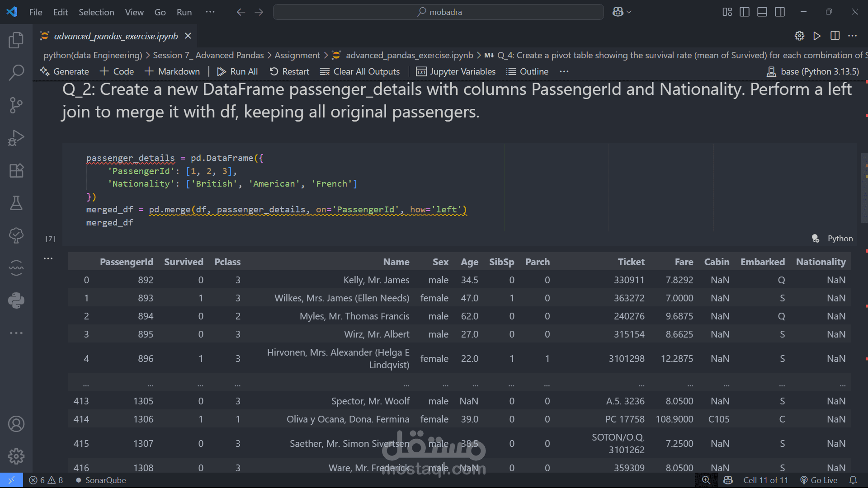Click Session 7_ Advanced Pandas breadcrumb

[x=208, y=55]
